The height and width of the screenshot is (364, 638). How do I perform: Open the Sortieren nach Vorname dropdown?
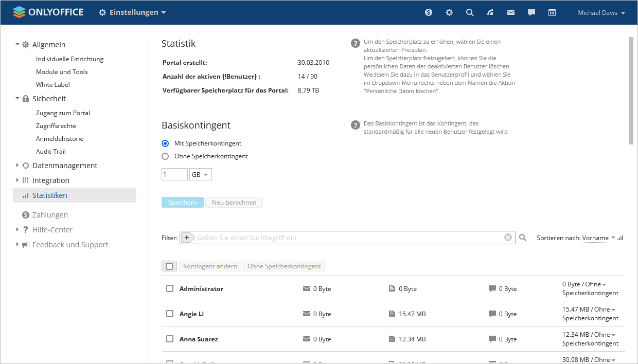point(599,238)
